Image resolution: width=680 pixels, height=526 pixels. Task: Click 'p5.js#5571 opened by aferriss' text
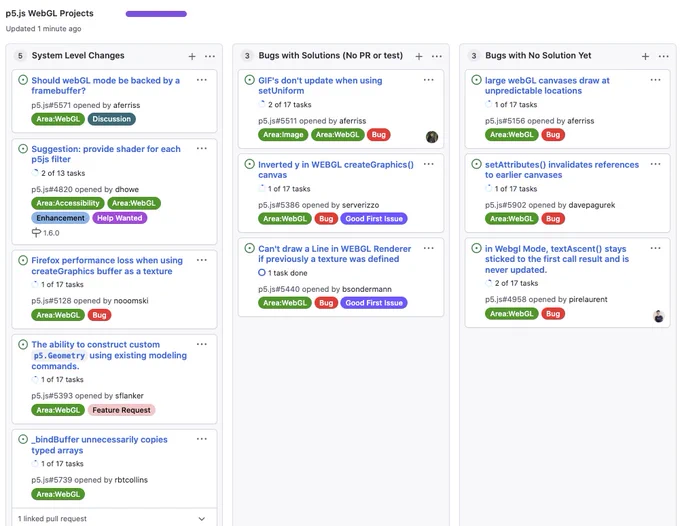pyautogui.click(x=85, y=105)
